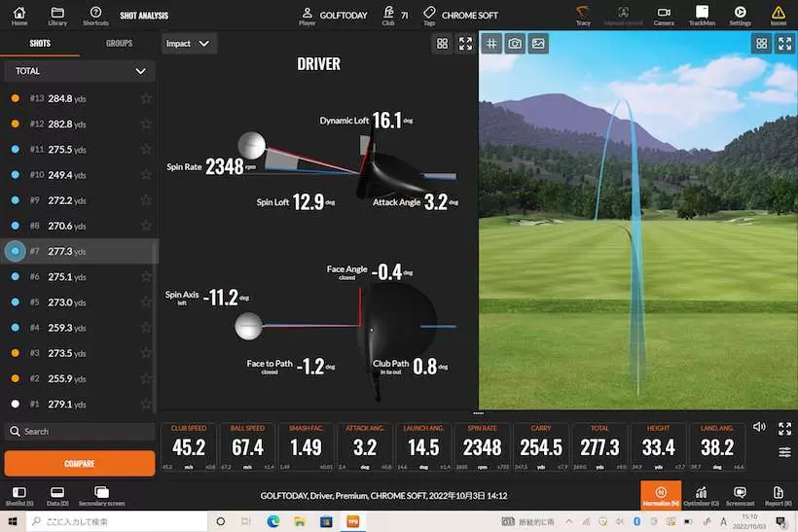Viewport: 798px width, 532px height.
Task: Click the TrackMan icon in top bar
Action: (701, 15)
